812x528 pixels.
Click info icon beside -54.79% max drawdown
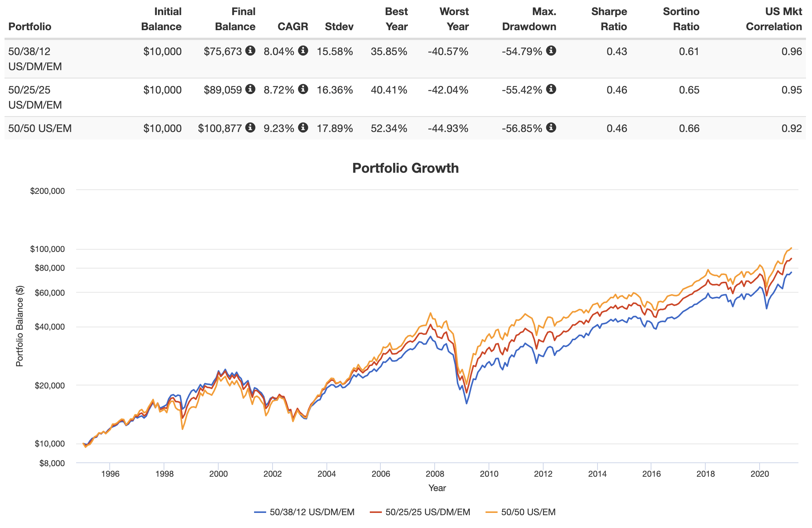coord(551,51)
